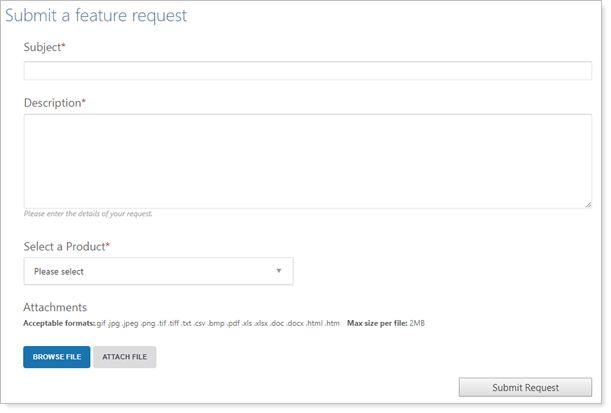
Task: Click the Subject field label
Action: point(42,47)
